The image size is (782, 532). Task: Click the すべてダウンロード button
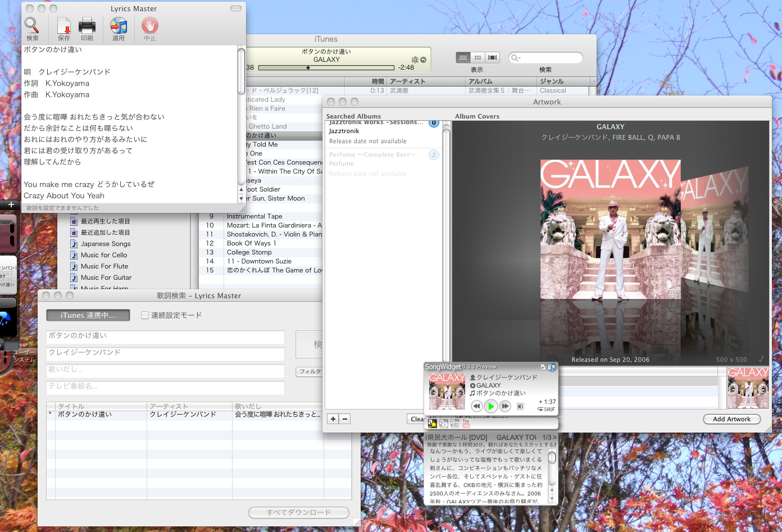(299, 512)
